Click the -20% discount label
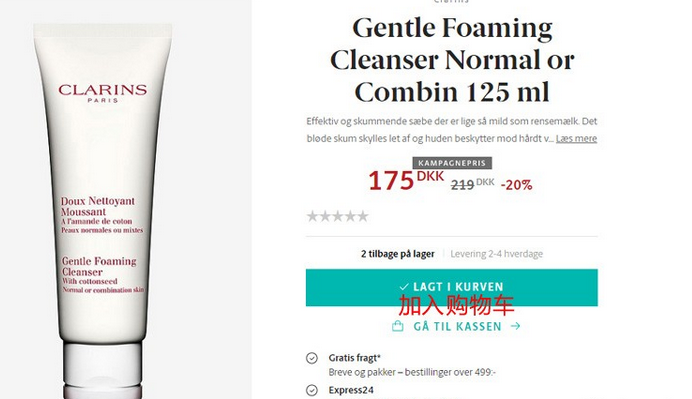692x399 pixels. point(516,185)
